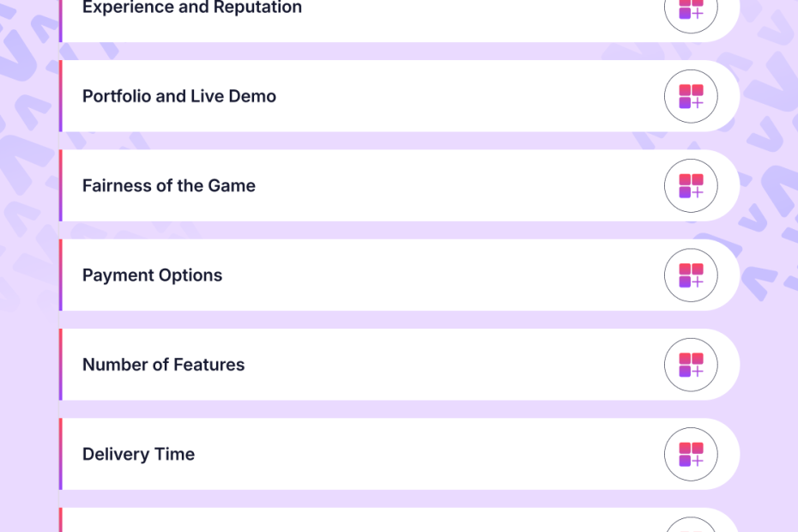Click the left accent bar on Fairness row
Screen dimensions: 798x532
click(61, 185)
